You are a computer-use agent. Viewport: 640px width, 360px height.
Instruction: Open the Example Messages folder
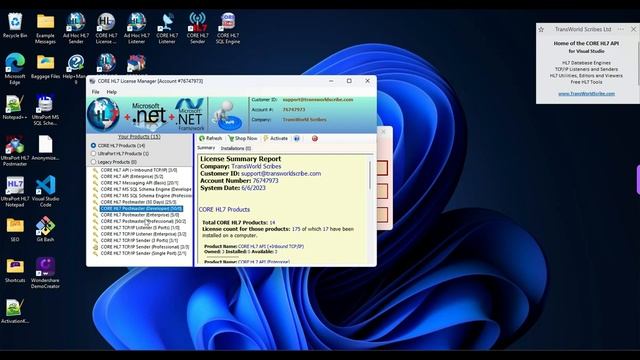(45, 28)
